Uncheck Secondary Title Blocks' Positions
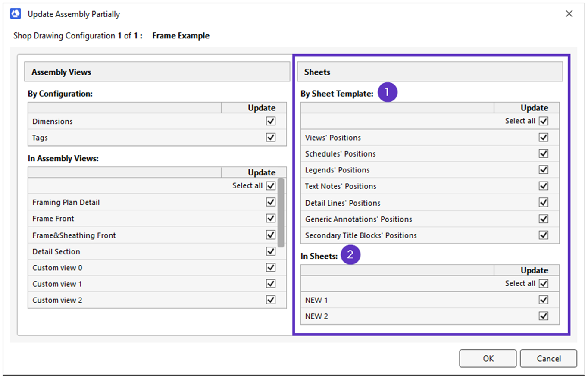The image size is (588, 379). (x=544, y=235)
